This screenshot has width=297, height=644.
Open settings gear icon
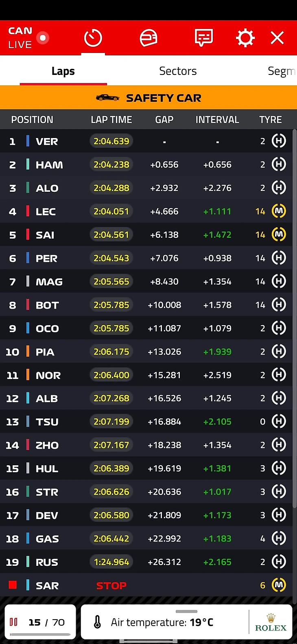245,38
